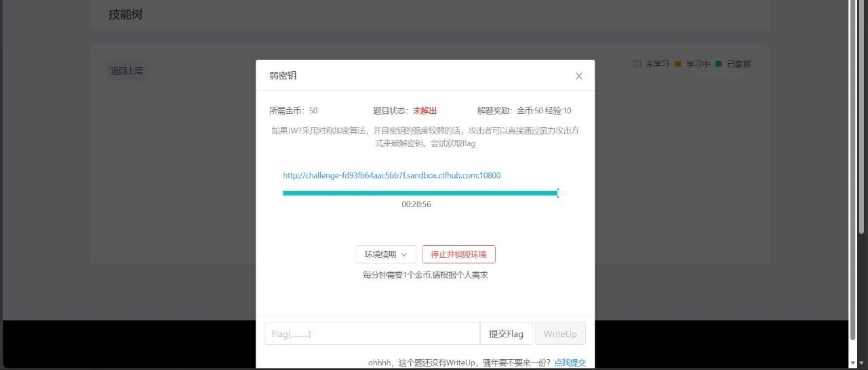Click the 返回上层 button behind the dialog
The height and width of the screenshot is (370, 868).
coord(127,71)
